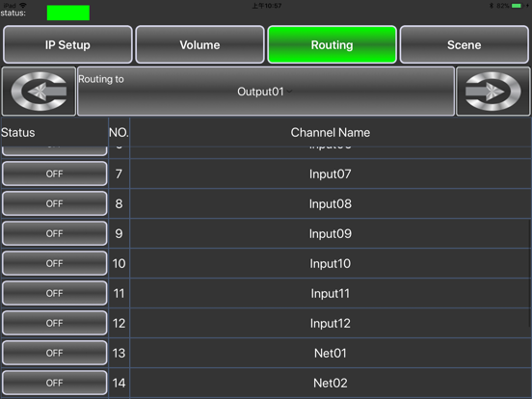This screenshot has width=532, height=399.
Task: Select the Input12 channel name
Action: pyautogui.click(x=331, y=323)
